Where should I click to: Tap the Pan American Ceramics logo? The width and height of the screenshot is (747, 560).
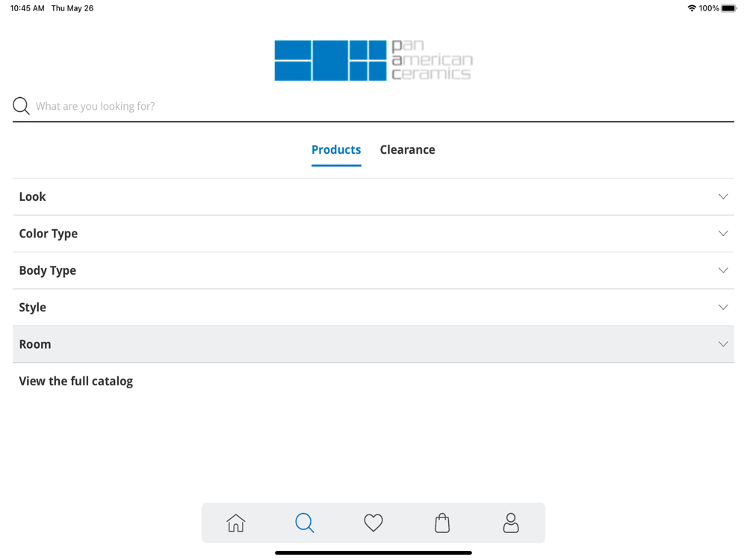373,60
